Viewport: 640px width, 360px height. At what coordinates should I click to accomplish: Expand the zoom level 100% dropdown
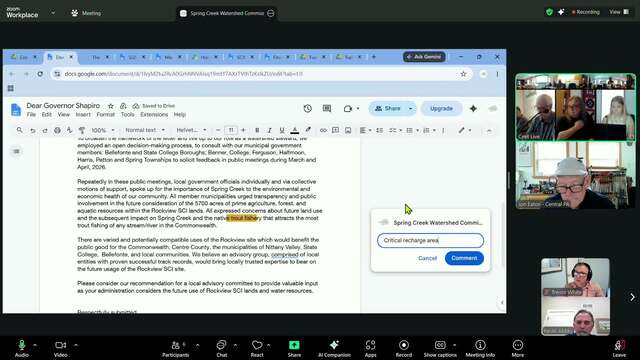tap(102, 130)
